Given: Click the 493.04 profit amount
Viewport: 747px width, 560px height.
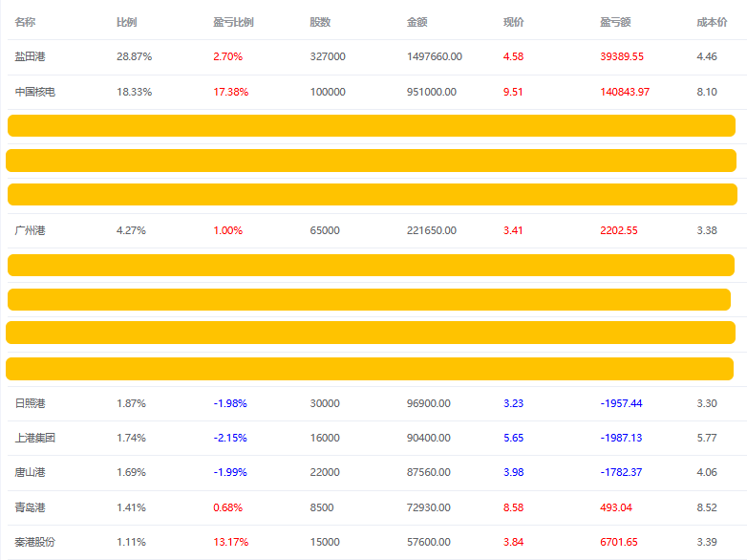Looking at the screenshot, I should coord(616,507).
